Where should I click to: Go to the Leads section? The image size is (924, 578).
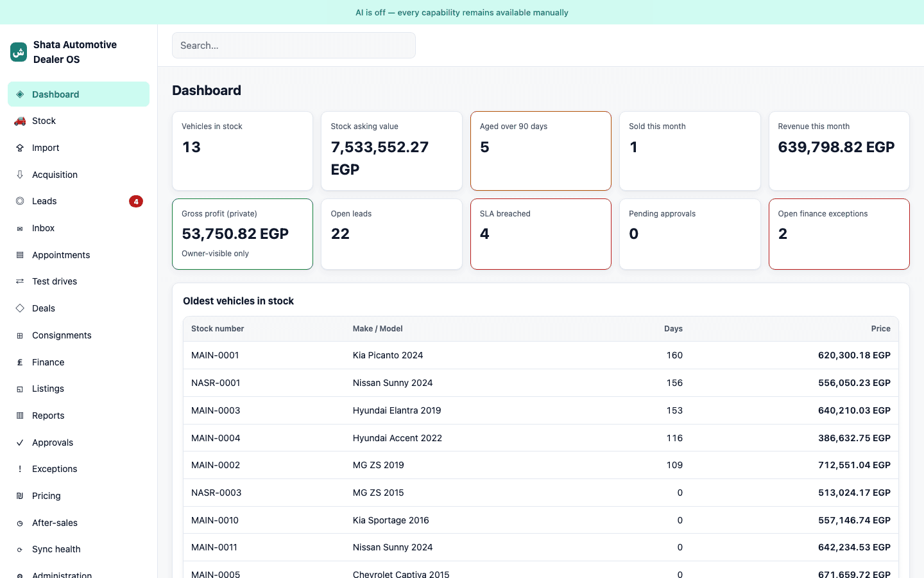pos(78,201)
